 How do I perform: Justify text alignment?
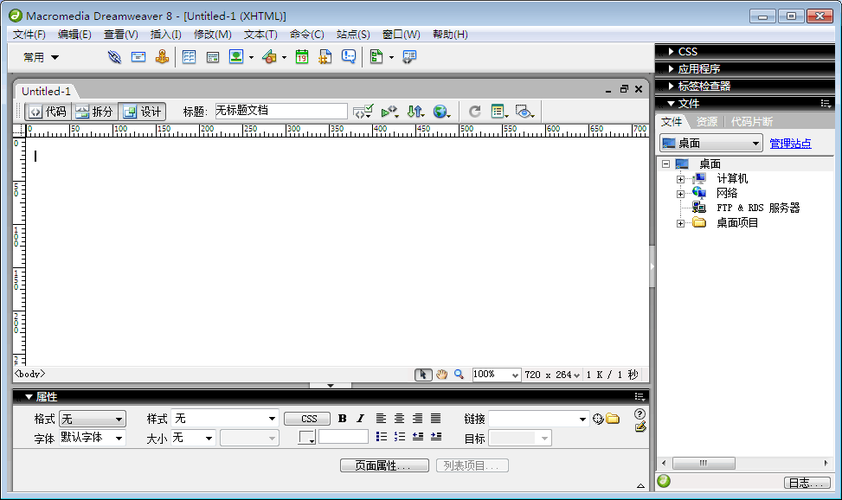point(435,418)
